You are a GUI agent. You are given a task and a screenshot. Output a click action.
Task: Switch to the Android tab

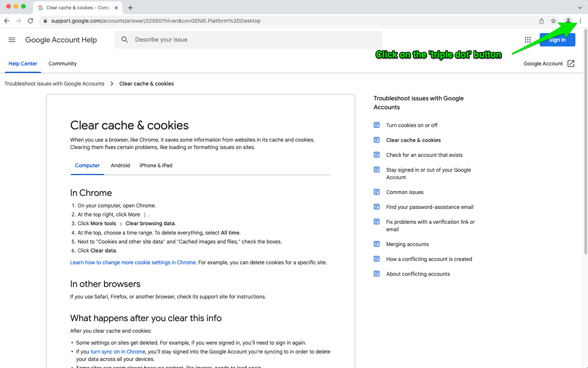pos(120,165)
